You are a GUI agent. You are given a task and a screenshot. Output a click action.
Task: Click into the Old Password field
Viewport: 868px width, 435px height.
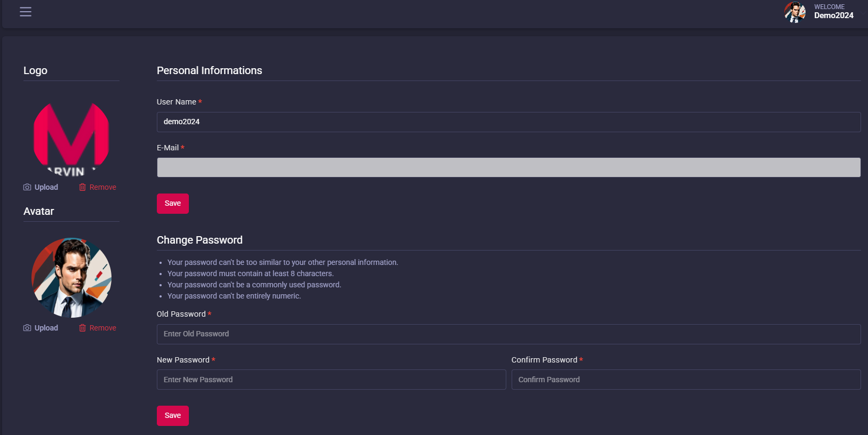(x=508, y=334)
